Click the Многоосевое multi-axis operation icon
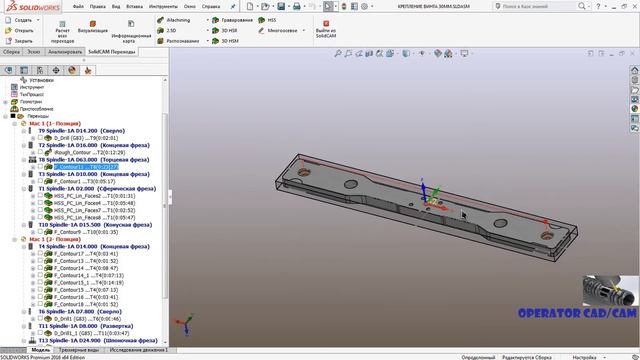Viewport: 640px width, 360px height. pyautogui.click(x=262, y=30)
